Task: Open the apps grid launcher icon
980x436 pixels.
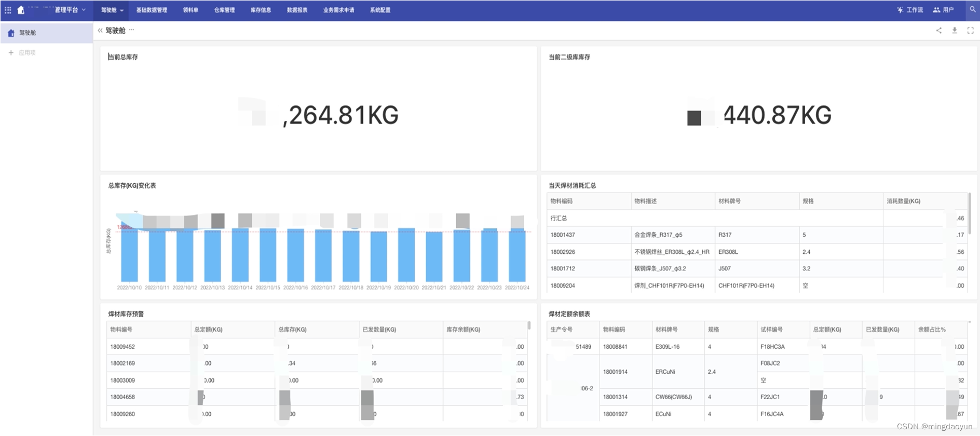Action: pyautogui.click(x=8, y=10)
